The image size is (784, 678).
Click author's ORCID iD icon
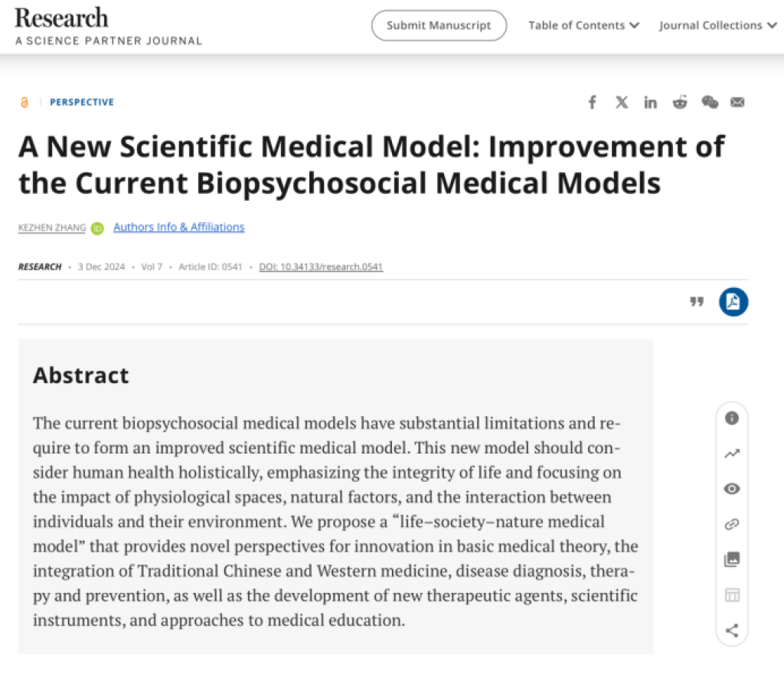pyautogui.click(x=97, y=228)
